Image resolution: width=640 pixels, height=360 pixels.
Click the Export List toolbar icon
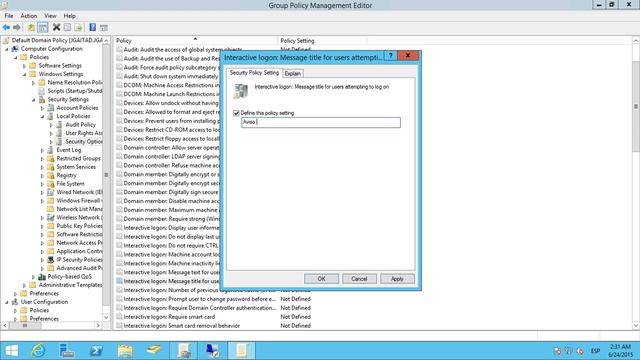(x=78, y=27)
